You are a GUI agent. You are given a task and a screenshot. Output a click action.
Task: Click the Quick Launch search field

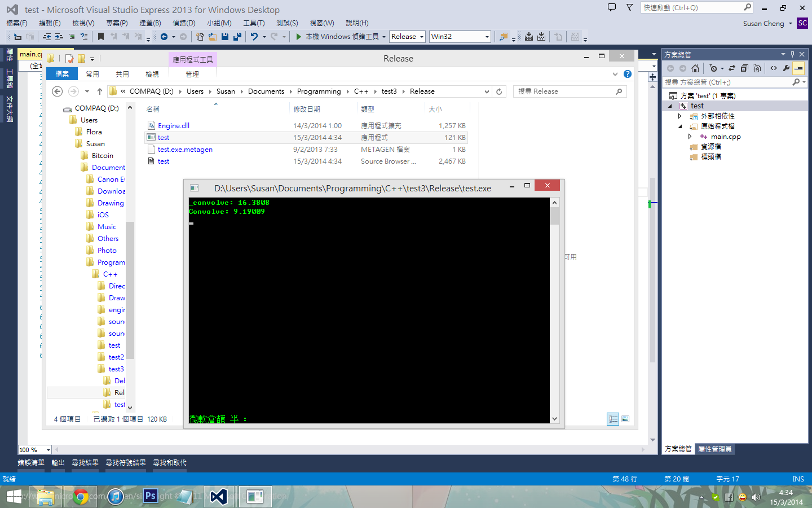pyautogui.click(x=697, y=7)
